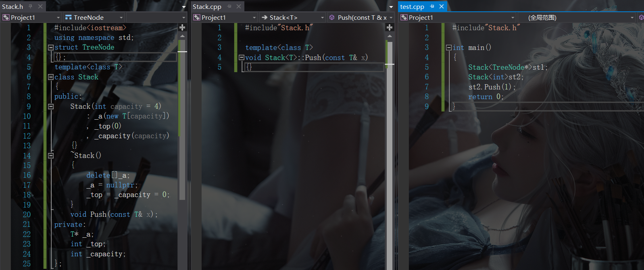The width and height of the screenshot is (644, 270).
Task: Split the Stack.h editor window
Action: tap(182, 27)
